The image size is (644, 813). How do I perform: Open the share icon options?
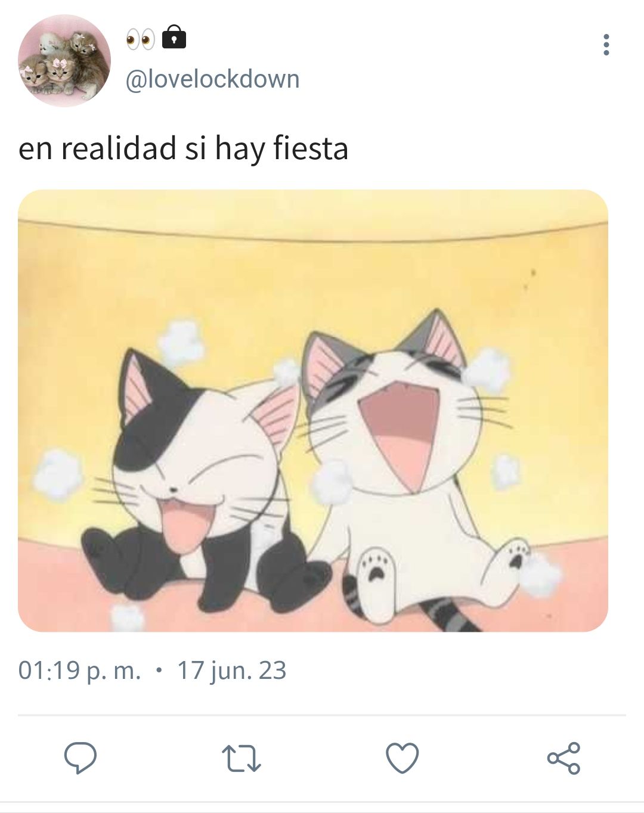[x=563, y=758]
